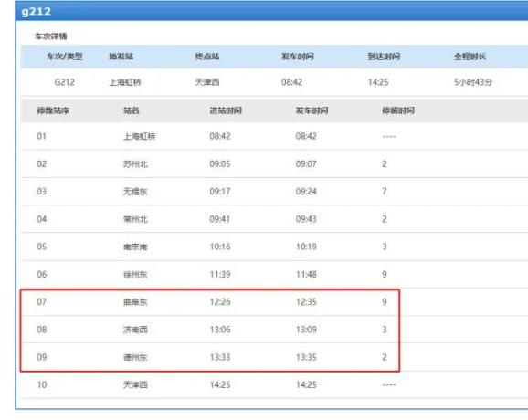Click the 停靠站序 column header
528x420 pixels.
(53, 110)
